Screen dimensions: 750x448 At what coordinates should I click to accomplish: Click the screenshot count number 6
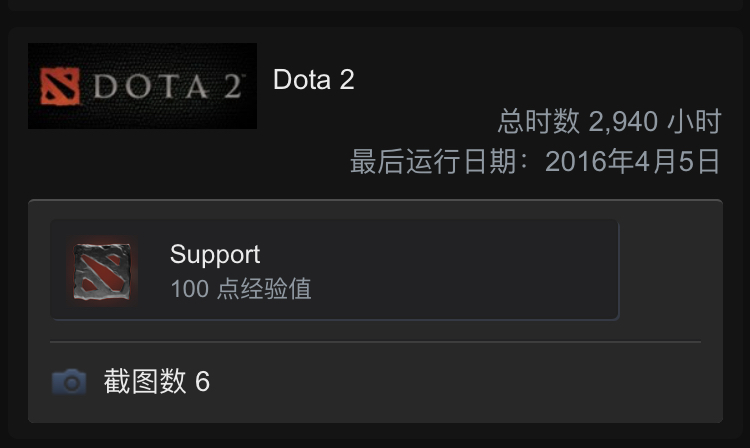click(202, 381)
